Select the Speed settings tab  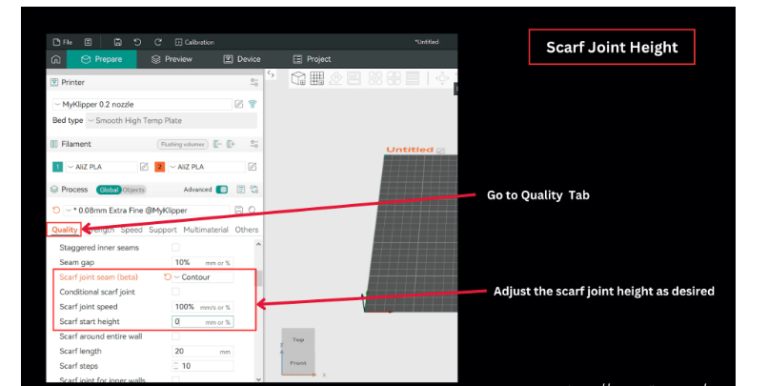pyautogui.click(x=131, y=230)
